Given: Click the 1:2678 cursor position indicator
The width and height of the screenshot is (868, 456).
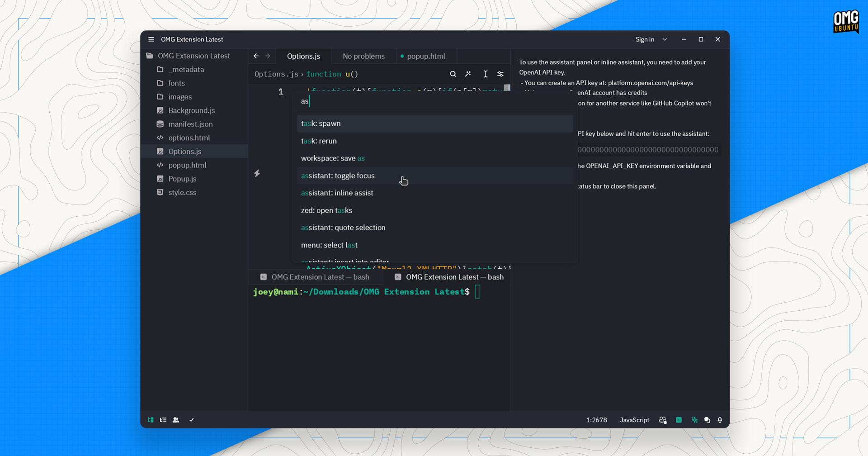Looking at the screenshot, I should coord(596,420).
